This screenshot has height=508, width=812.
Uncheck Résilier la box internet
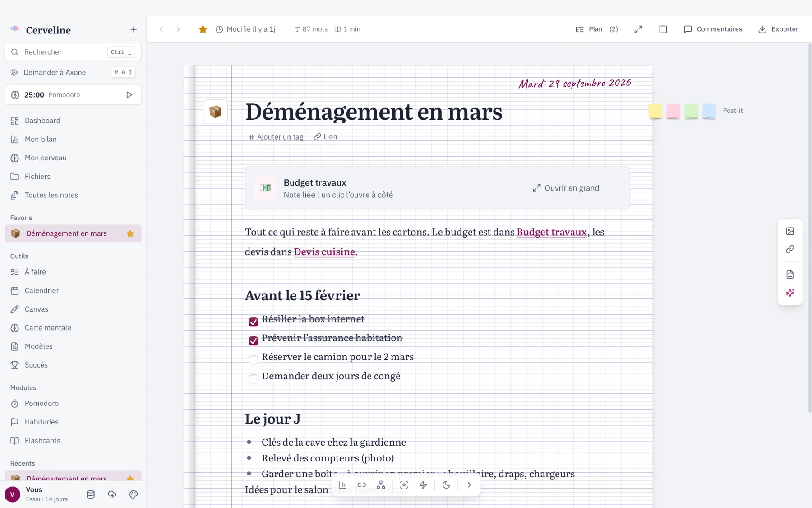pyautogui.click(x=254, y=322)
